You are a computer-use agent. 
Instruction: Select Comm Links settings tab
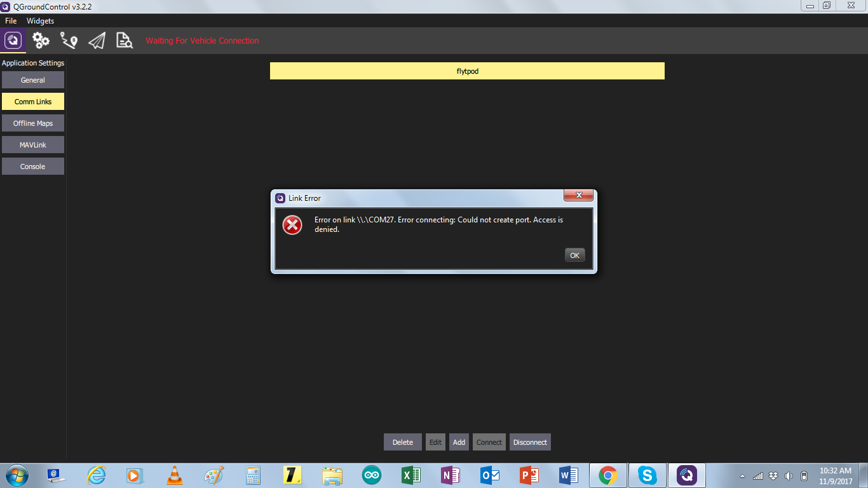tap(33, 102)
